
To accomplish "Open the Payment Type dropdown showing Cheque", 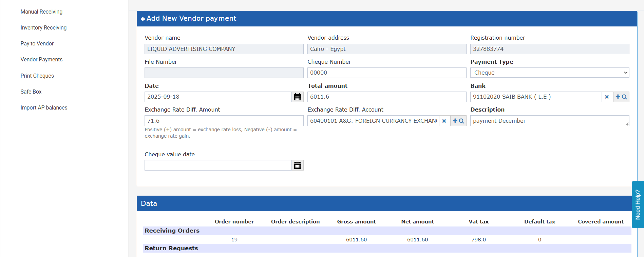I will pos(550,73).
